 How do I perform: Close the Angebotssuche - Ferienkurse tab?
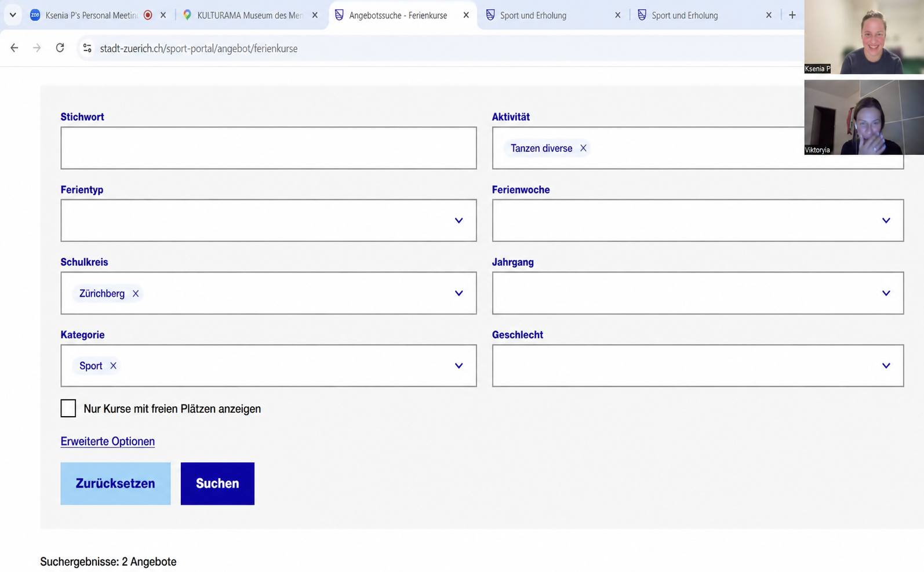466,15
